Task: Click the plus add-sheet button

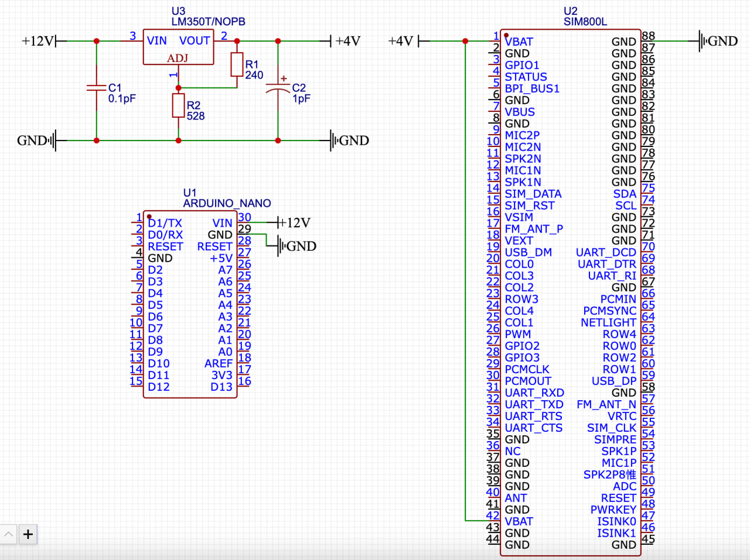Action: (28, 534)
